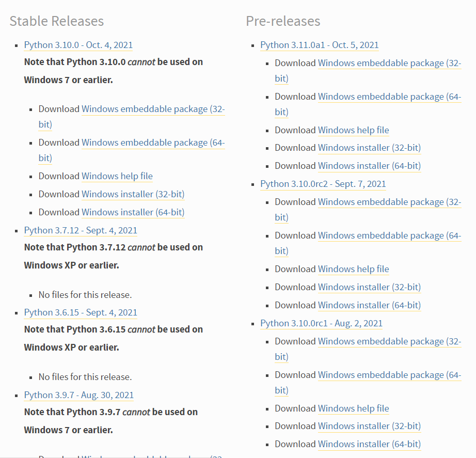476x458 pixels.
Task: Download Python 3.11.0a1 embeddable package (32-bit)
Action: 389,63
